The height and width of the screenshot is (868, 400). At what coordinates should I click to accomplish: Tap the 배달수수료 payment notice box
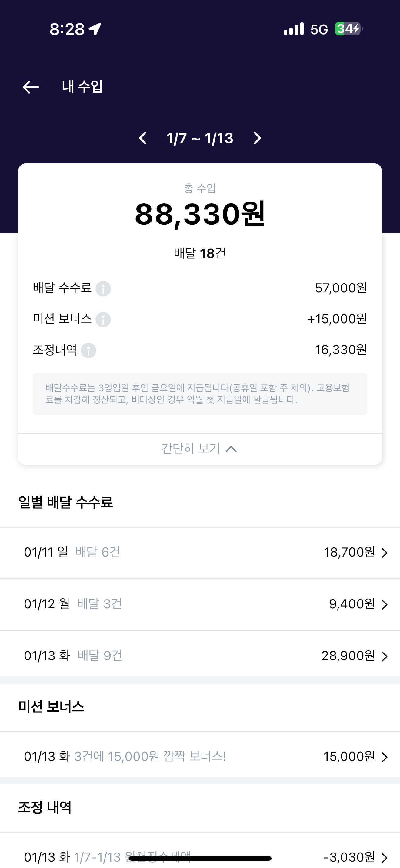pos(200,394)
